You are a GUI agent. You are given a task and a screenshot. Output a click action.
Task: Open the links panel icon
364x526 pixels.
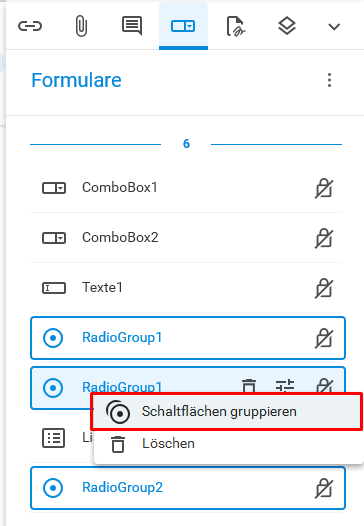(x=30, y=26)
